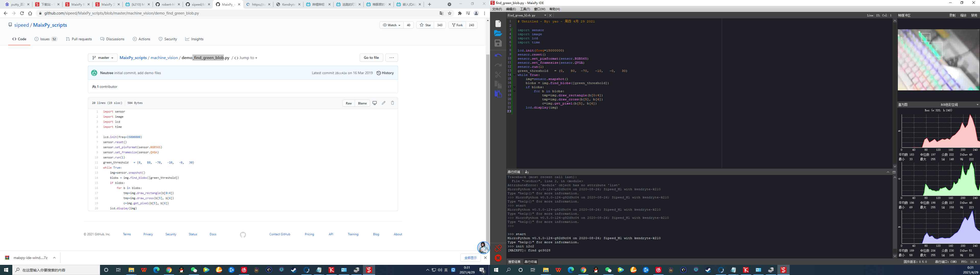980x275 pixels.
Task: Stop the running script with red X
Action: coord(498,258)
